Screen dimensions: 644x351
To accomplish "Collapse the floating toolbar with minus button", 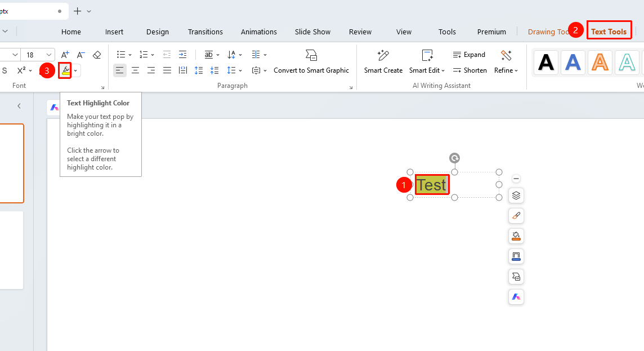I will point(516,179).
